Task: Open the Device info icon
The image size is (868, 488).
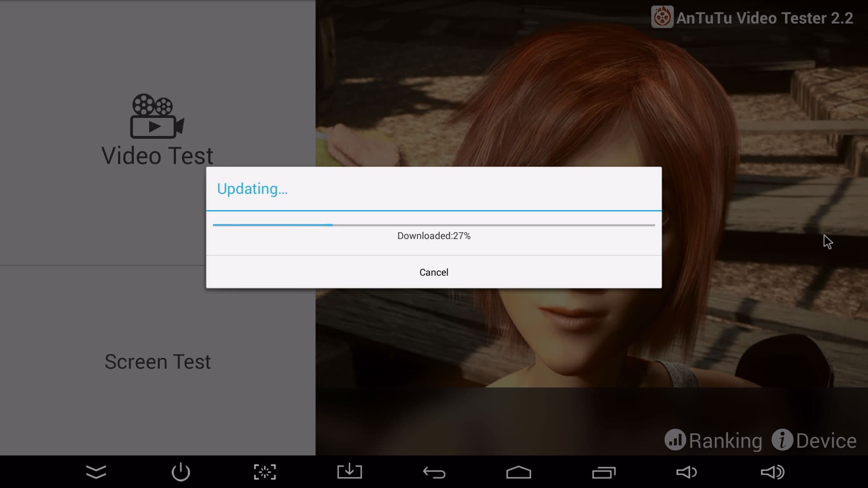Action: [x=782, y=440]
